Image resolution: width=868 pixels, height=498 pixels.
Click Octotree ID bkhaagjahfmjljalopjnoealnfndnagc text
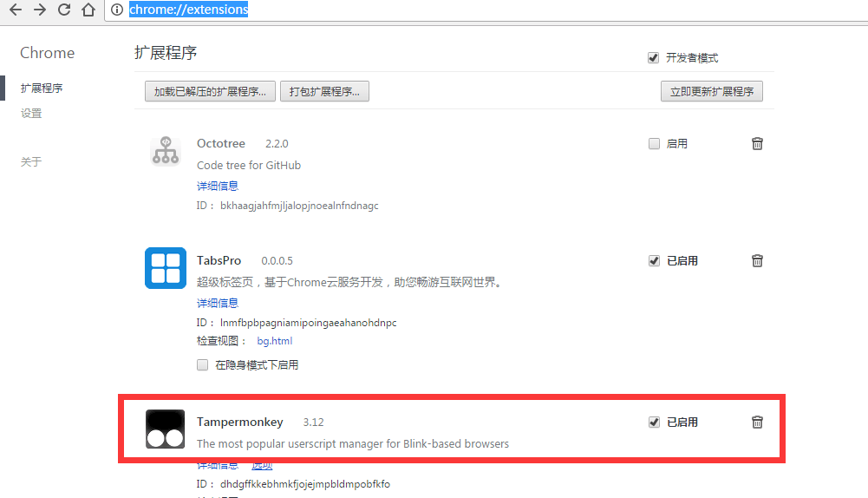299,206
